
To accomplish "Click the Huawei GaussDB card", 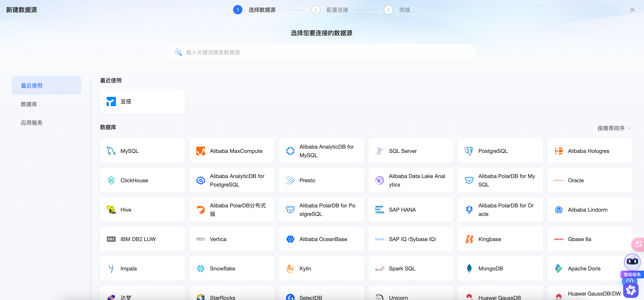I will [x=500, y=293].
